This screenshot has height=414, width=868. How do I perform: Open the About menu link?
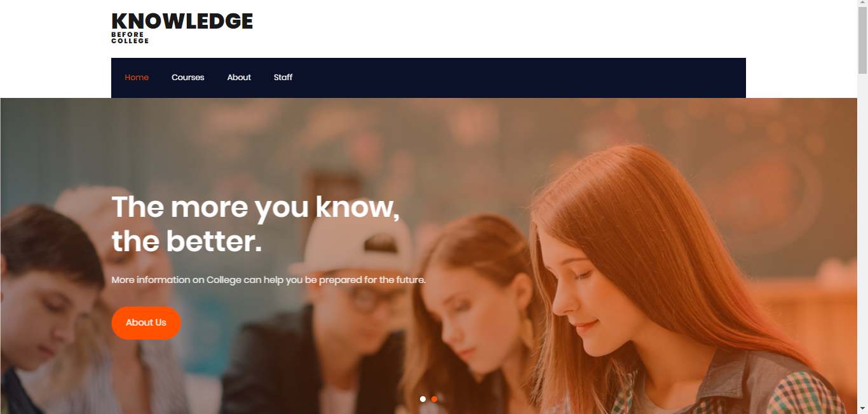(239, 78)
